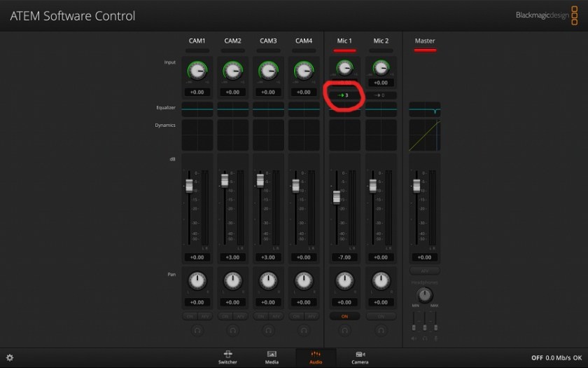Toggle CAM1 AFV button
The height and width of the screenshot is (368, 588).
coord(204,317)
